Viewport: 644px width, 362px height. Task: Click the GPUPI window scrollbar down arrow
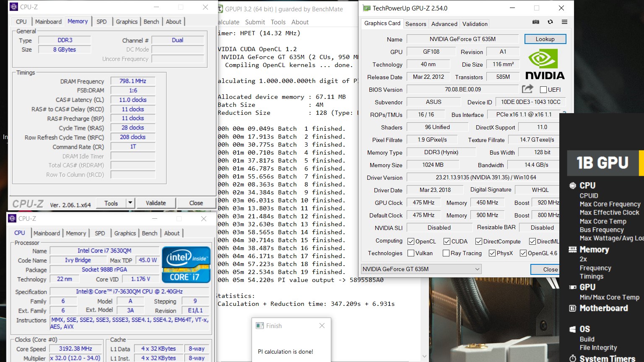(x=424, y=356)
